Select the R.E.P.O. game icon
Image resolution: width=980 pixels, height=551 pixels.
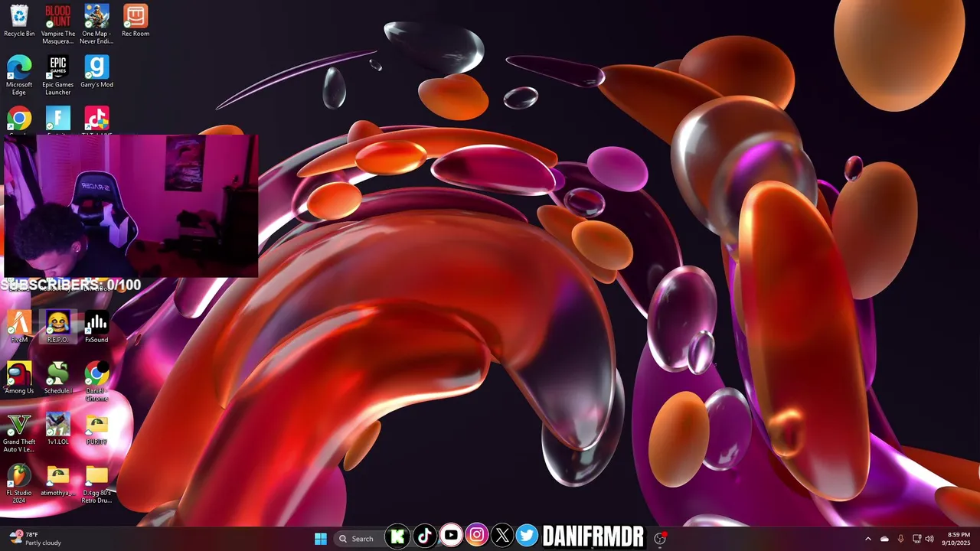pos(58,327)
